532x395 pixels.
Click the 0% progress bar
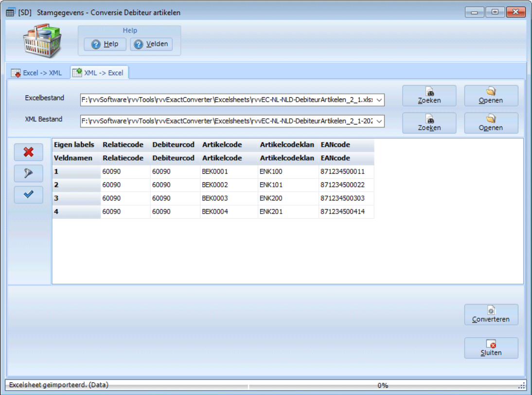pos(383,385)
